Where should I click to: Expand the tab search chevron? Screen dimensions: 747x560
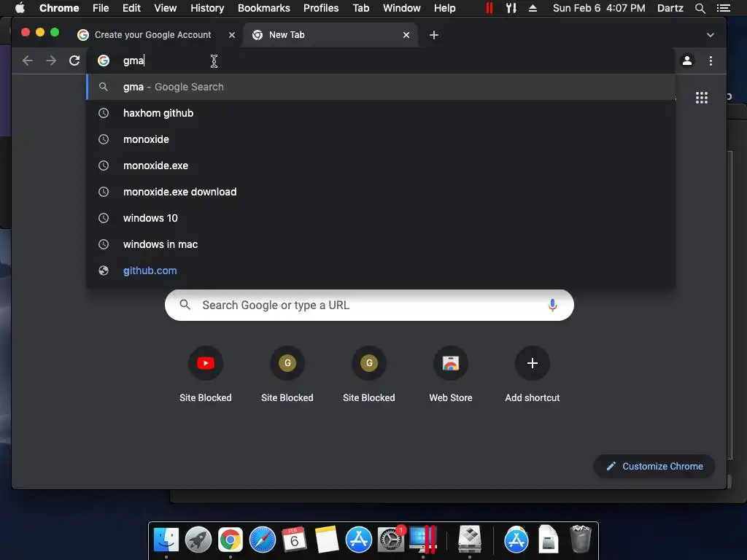click(x=711, y=35)
